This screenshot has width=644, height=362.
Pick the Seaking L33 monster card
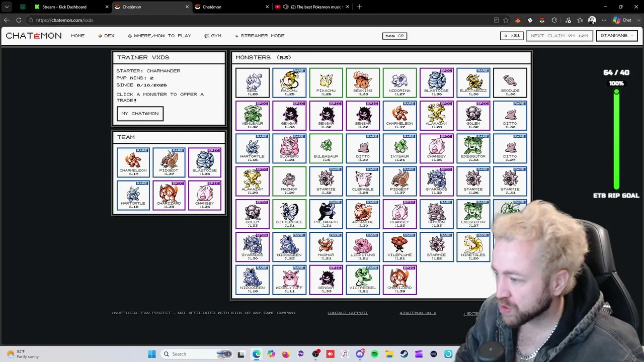point(363,82)
